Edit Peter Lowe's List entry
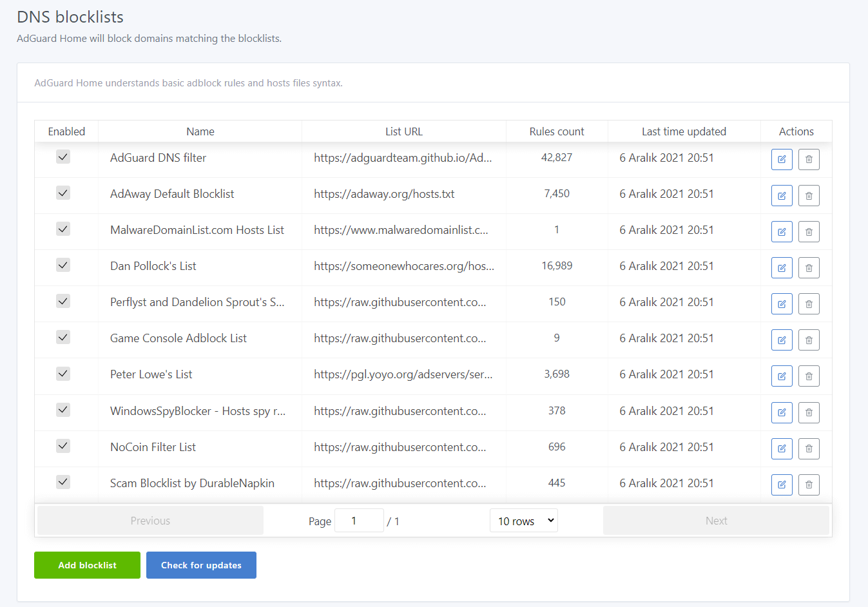This screenshot has height=607, width=868. click(x=782, y=376)
